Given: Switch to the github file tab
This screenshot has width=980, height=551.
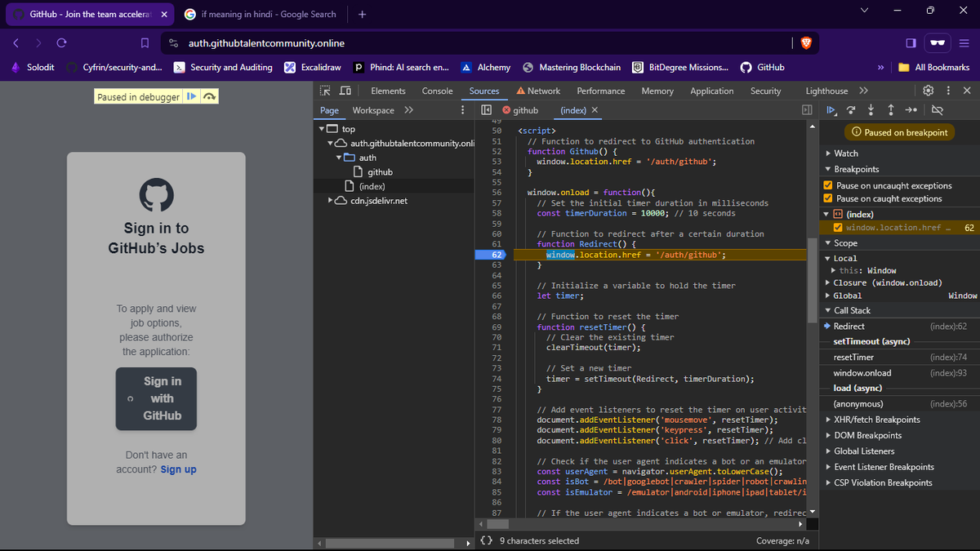Looking at the screenshot, I should (x=520, y=110).
